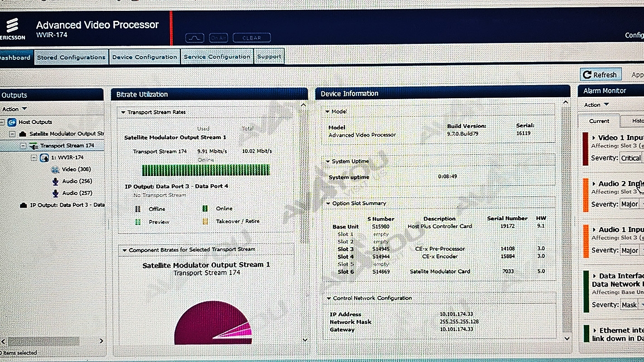Open the Outputs Action dropdown

14,109
